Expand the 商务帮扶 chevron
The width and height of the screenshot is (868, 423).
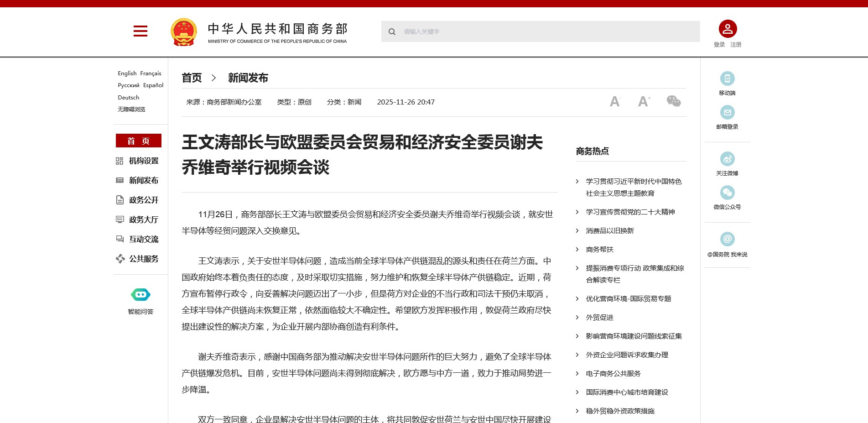click(577, 250)
